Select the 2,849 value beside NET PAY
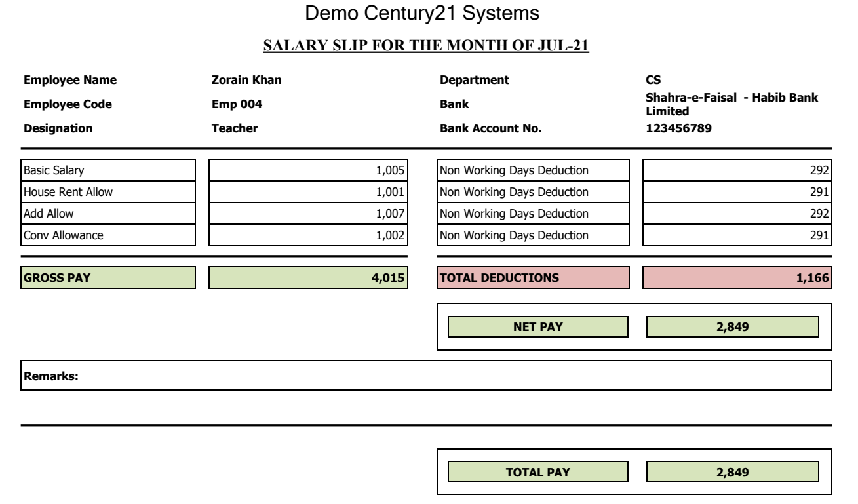The width and height of the screenshot is (858, 504). [733, 327]
